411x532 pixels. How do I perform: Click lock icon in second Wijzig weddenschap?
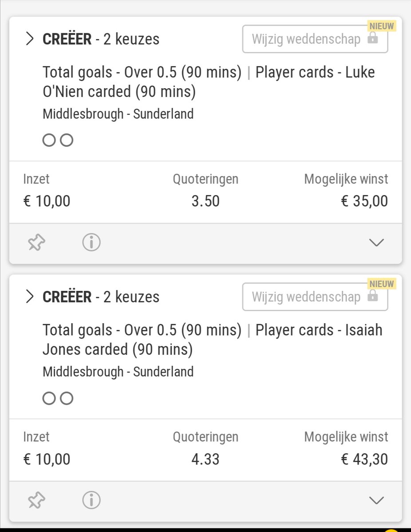(373, 297)
